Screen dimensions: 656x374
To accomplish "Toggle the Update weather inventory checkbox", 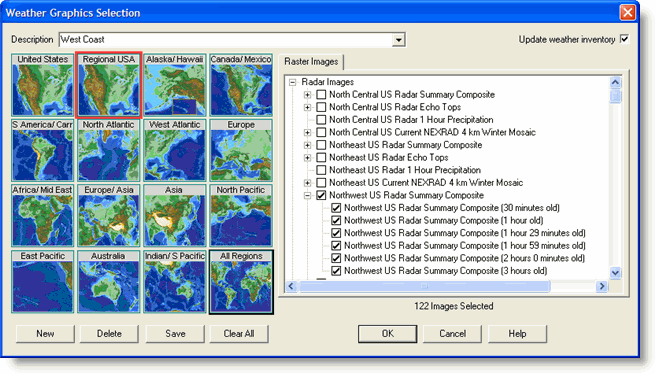I will [625, 39].
